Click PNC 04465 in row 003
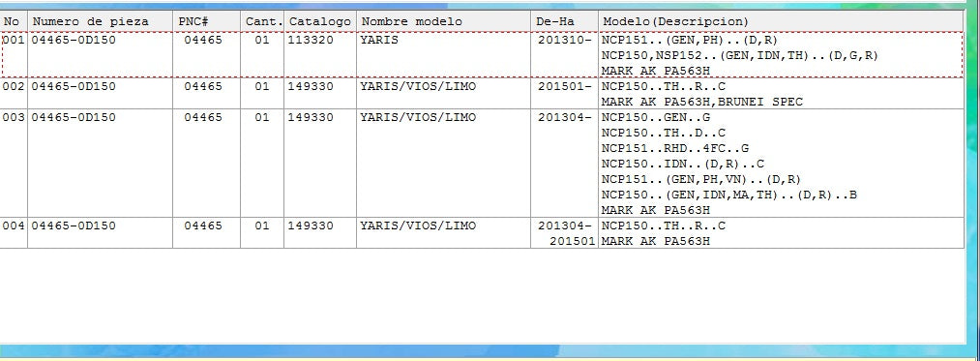The width and height of the screenshot is (980, 361). [203, 118]
